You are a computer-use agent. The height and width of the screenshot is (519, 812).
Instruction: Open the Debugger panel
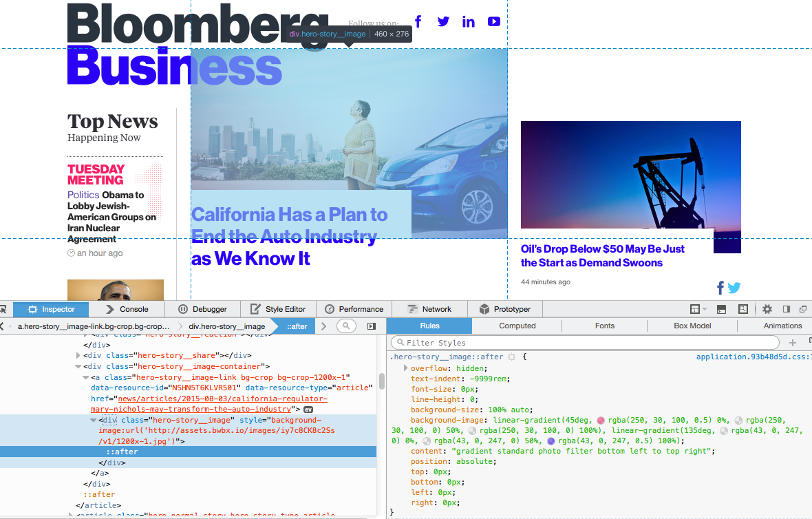(x=202, y=309)
